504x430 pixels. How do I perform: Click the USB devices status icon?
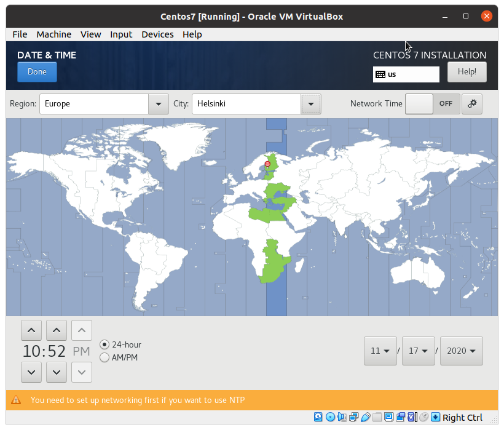coord(366,417)
